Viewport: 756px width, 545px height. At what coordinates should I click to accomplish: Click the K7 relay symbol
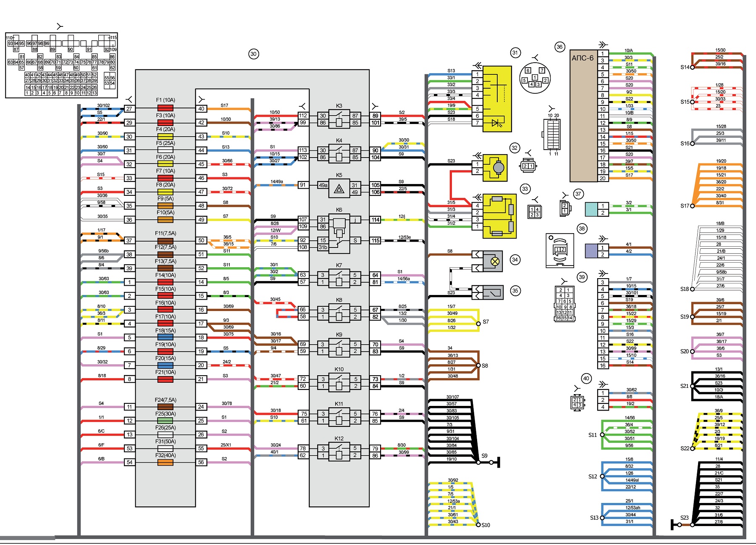point(339,278)
